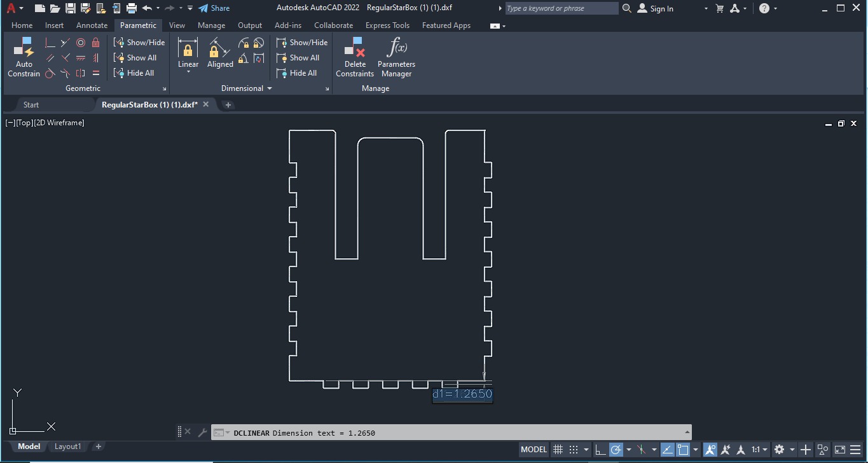This screenshot has height=463, width=868.
Task: Switch to the Insert ribbon tab
Action: pyautogui.click(x=54, y=25)
